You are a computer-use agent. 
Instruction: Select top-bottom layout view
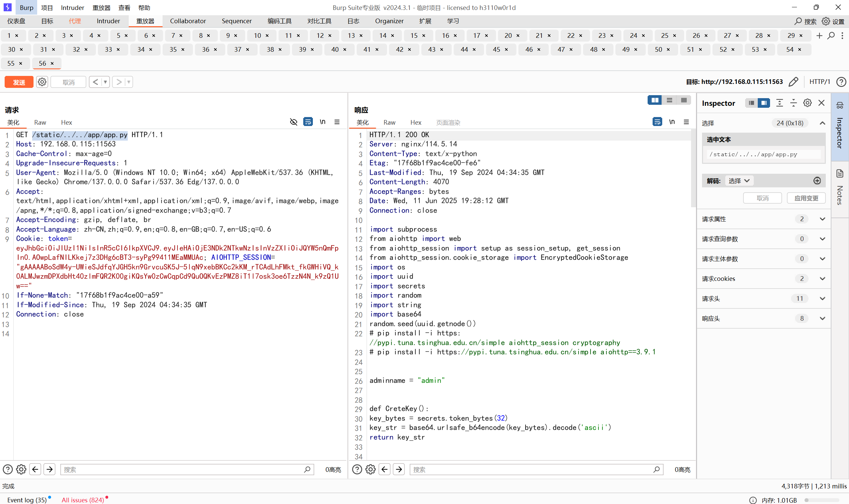(x=669, y=100)
